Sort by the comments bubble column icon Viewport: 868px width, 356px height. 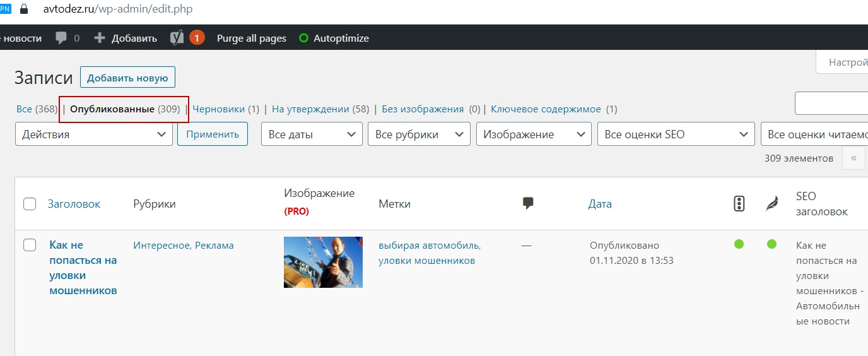pos(529,203)
